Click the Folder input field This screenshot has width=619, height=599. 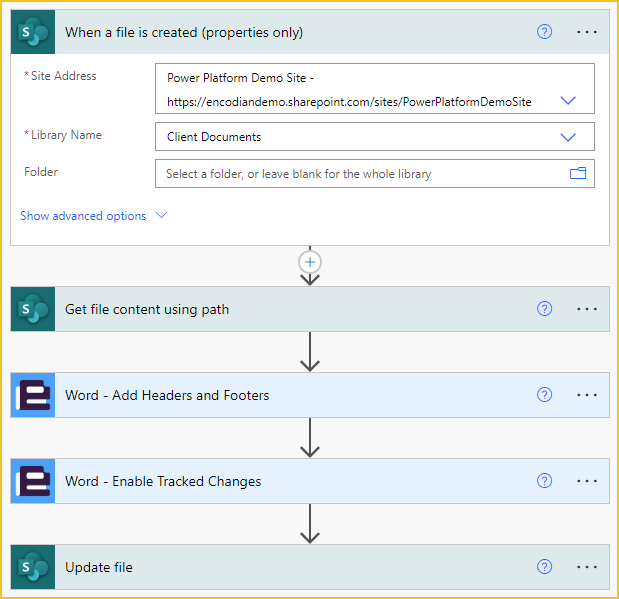click(360, 174)
